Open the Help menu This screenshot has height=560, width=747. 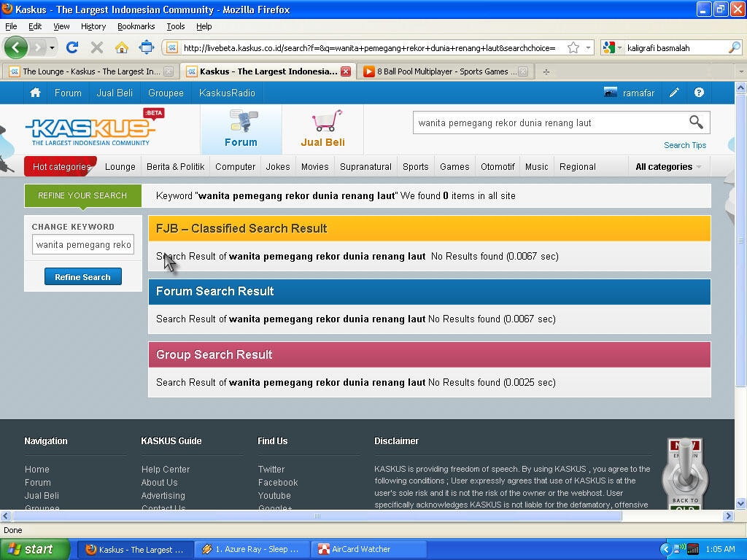[204, 26]
